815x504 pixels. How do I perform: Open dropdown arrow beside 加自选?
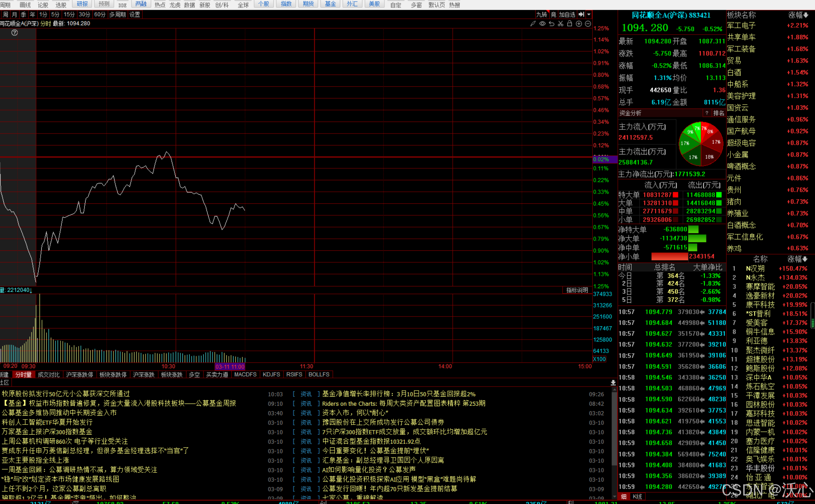click(x=589, y=14)
